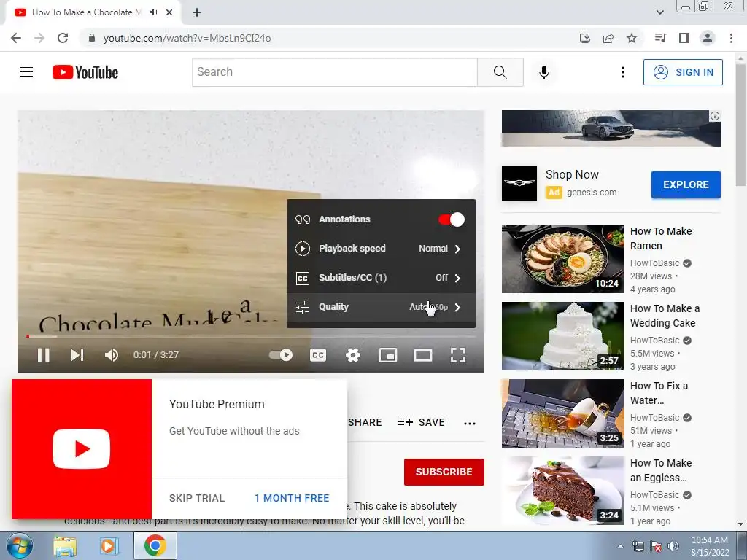Skip to next video
Viewport: 747px width, 560px height.
(77, 355)
